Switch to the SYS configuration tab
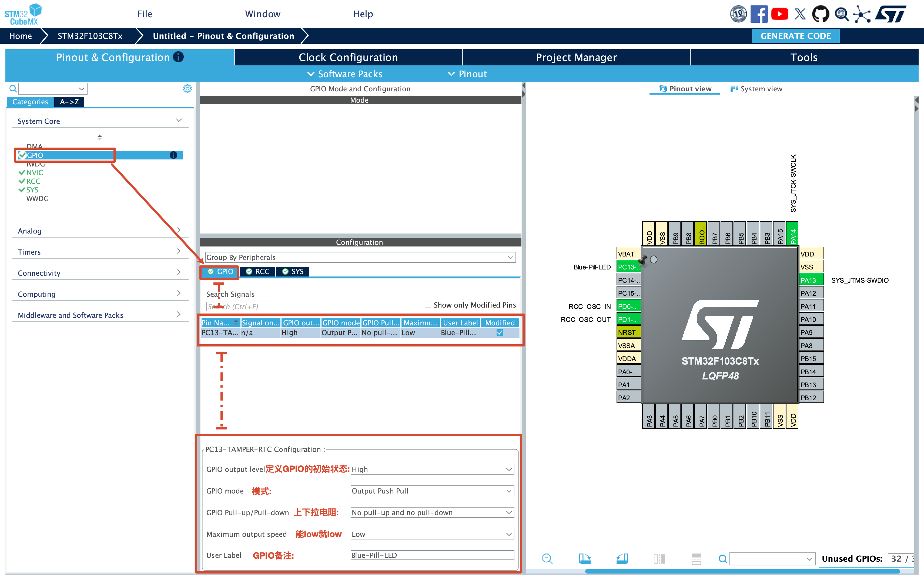 (x=293, y=272)
